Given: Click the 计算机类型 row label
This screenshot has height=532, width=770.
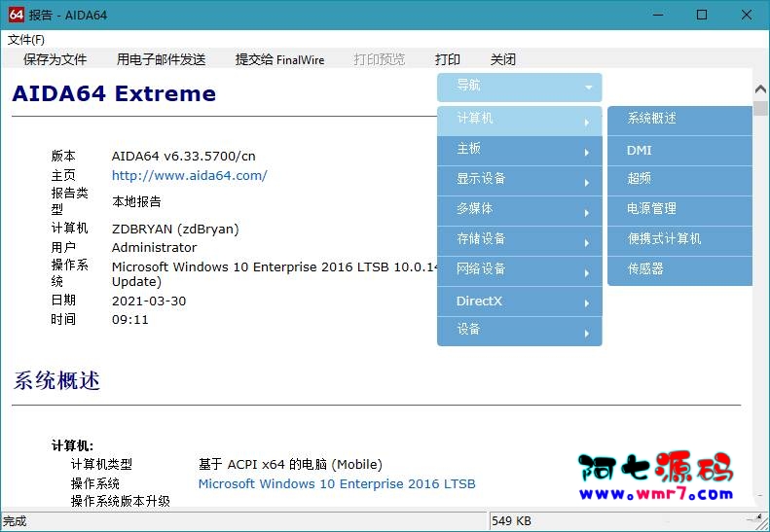Looking at the screenshot, I should click(x=101, y=464).
